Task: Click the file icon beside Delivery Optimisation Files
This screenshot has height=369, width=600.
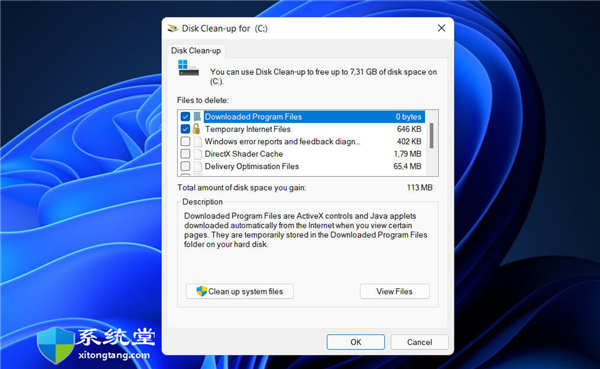Action: tap(197, 167)
